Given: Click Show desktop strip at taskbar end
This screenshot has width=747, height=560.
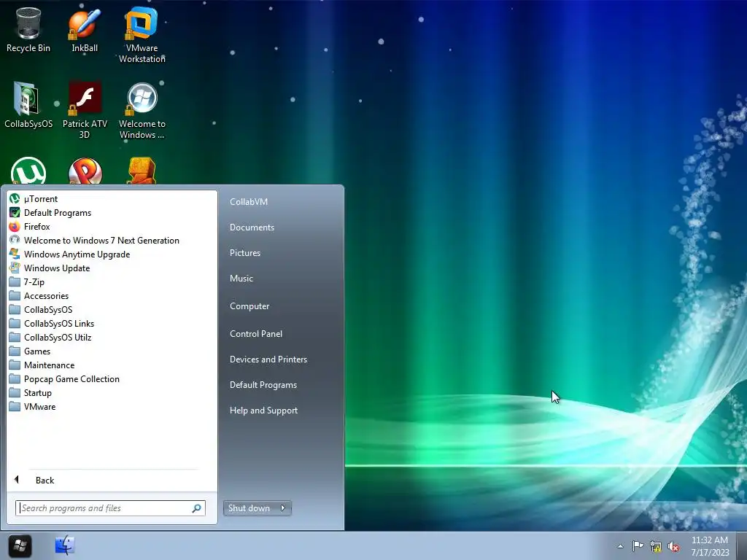Looking at the screenshot, I should 742,545.
